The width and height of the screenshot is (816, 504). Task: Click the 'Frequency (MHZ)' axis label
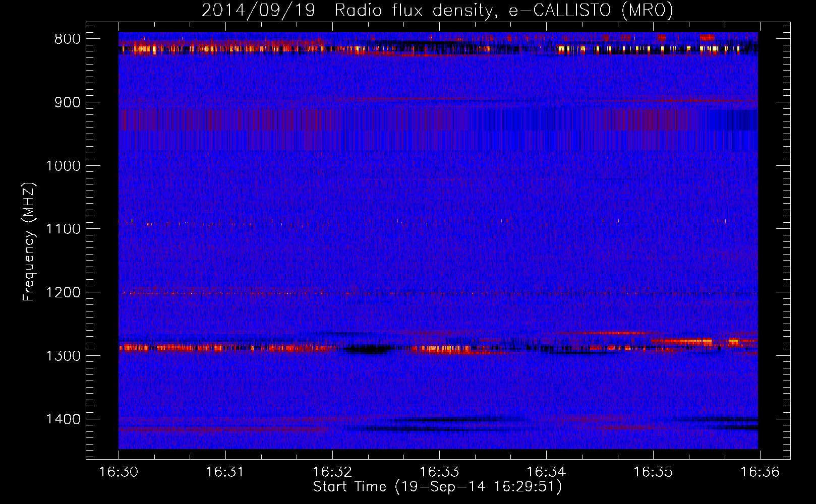point(29,241)
